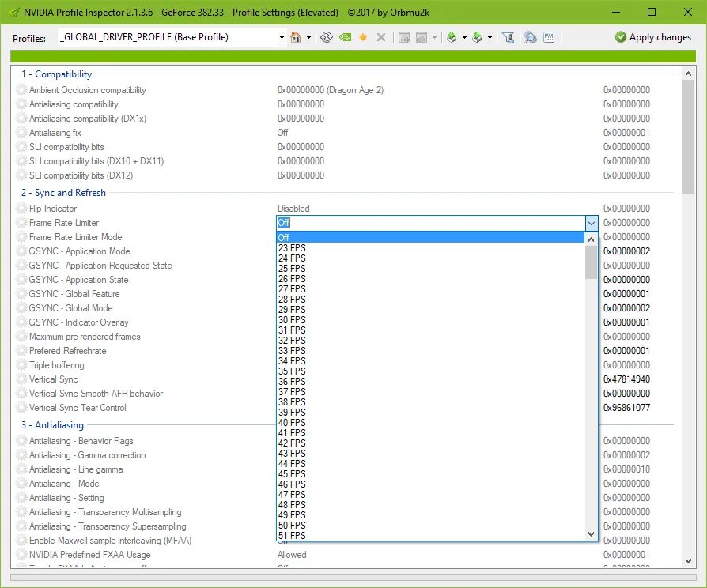The height and width of the screenshot is (588, 707).
Task: Click the refresh profiles icon
Action: click(x=327, y=37)
